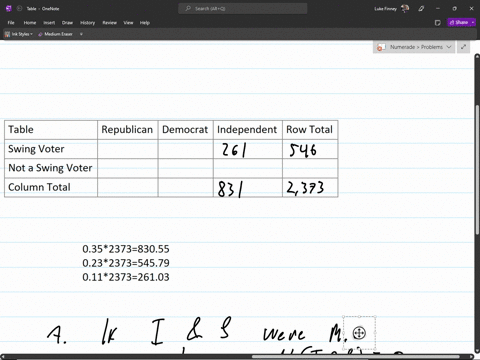
Task: Click the handwritten word 'were'
Action: point(284,334)
